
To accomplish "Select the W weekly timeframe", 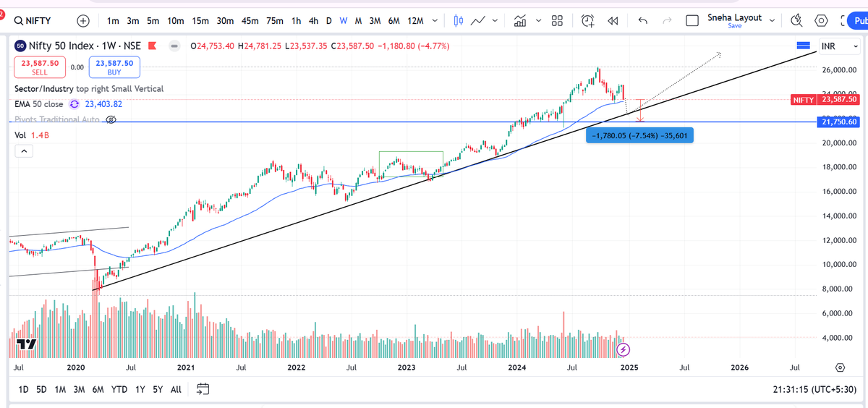I will 344,21.
